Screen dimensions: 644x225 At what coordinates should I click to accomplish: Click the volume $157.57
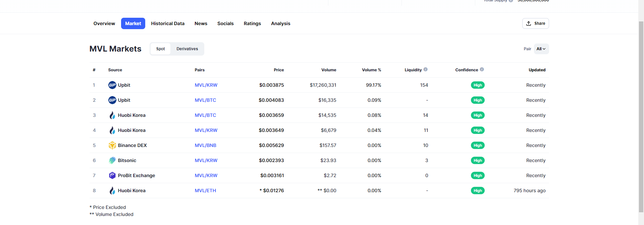(328, 145)
